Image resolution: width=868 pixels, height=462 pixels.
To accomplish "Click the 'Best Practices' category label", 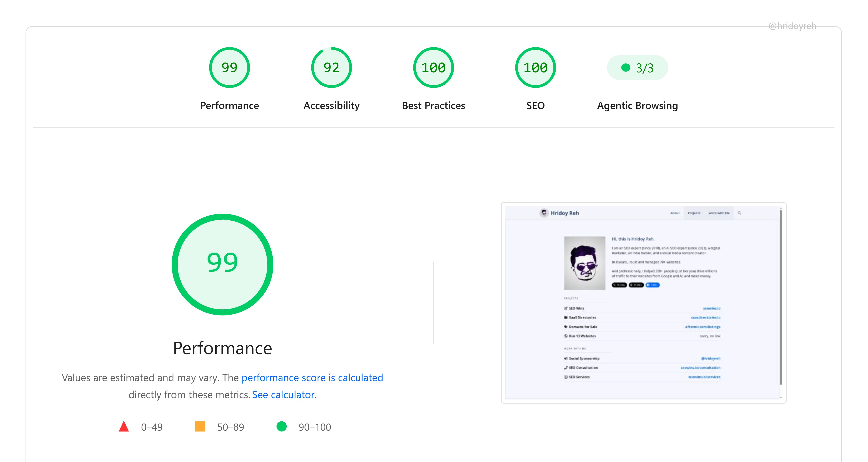I will coord(434,105).
